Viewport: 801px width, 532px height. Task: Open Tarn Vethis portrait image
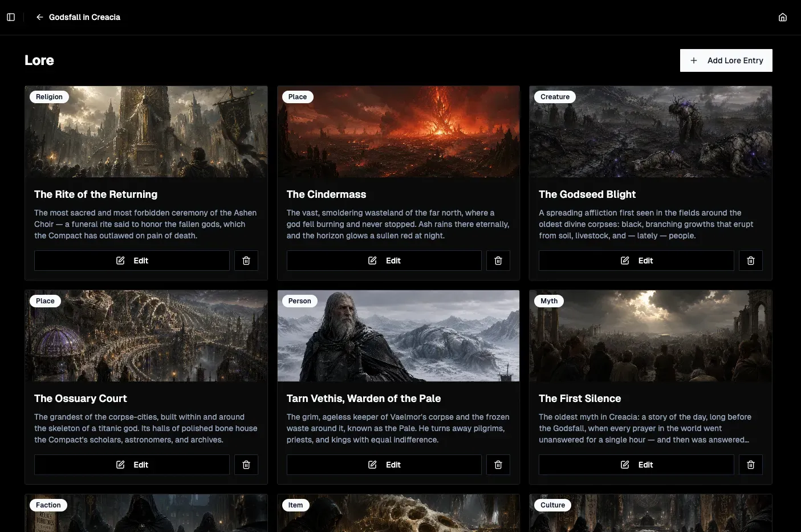pyautogui.click(x=399, y=336)
